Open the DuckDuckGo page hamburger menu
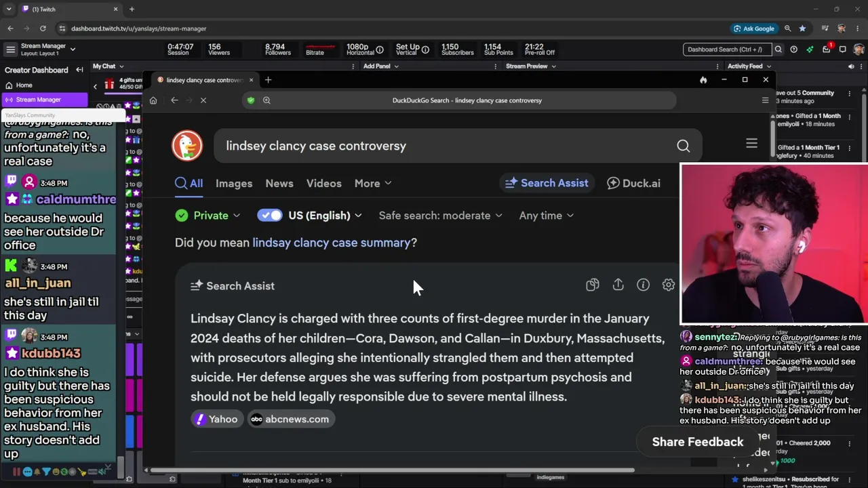The height and width of the screenshot is (488, 868). point(751,144)
